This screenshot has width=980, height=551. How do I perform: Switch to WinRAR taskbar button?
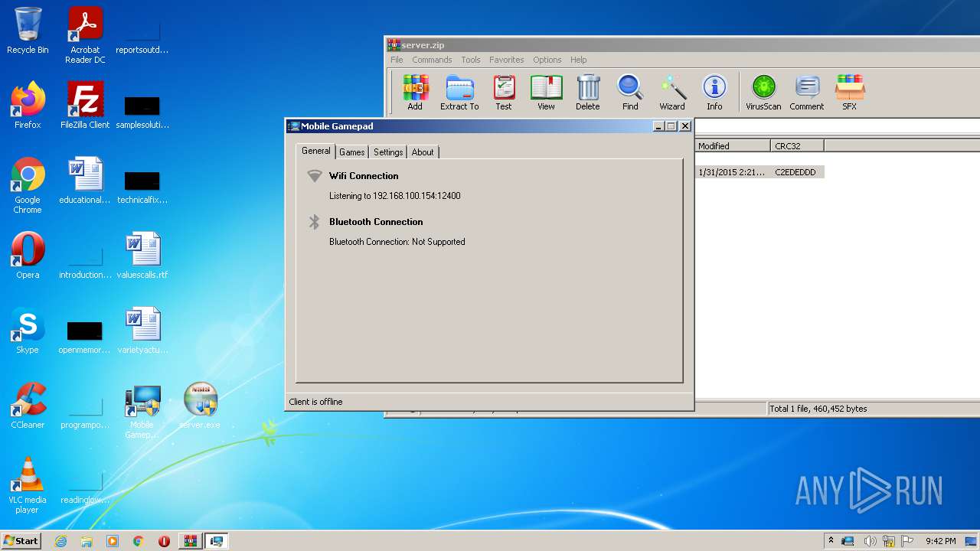pos(190,541)
